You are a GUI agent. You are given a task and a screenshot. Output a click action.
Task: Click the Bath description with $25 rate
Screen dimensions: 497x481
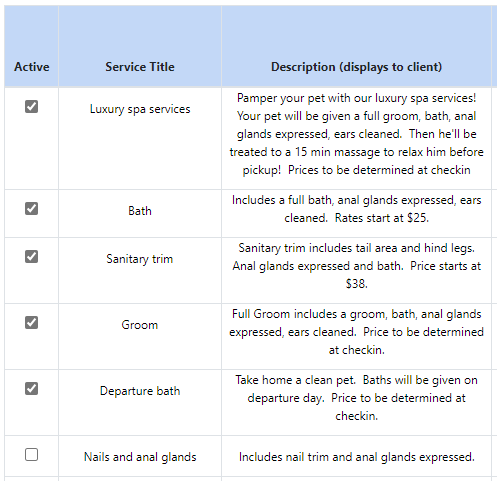[x=356, y=209]
